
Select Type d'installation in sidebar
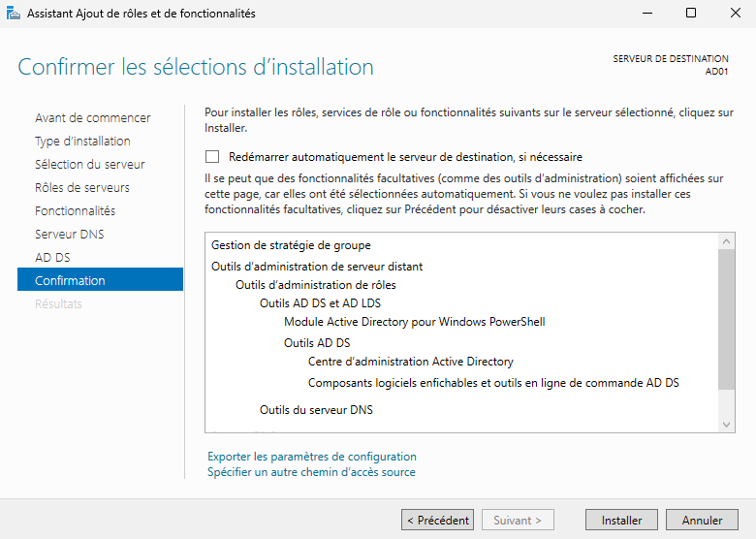82,141
